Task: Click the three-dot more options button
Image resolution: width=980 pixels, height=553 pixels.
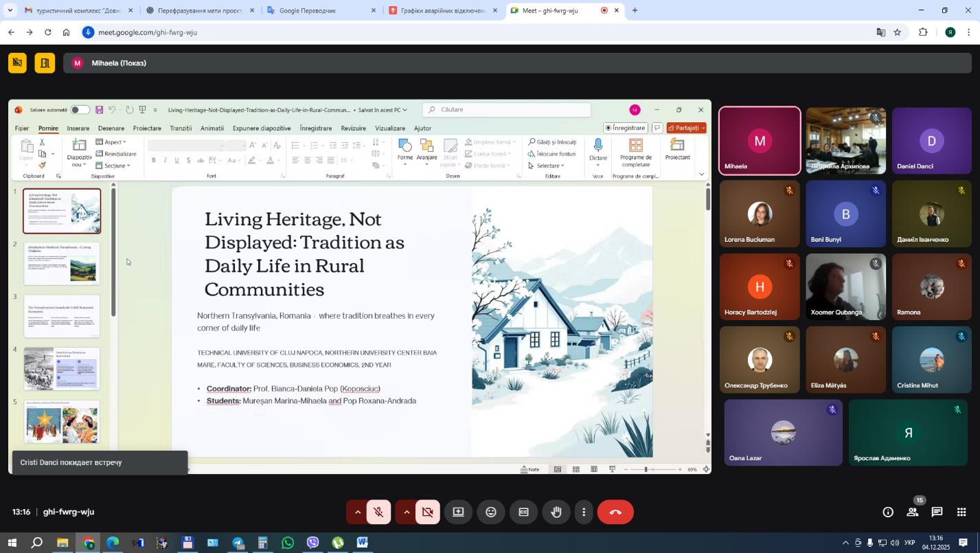Action: (x=584, y=512)
